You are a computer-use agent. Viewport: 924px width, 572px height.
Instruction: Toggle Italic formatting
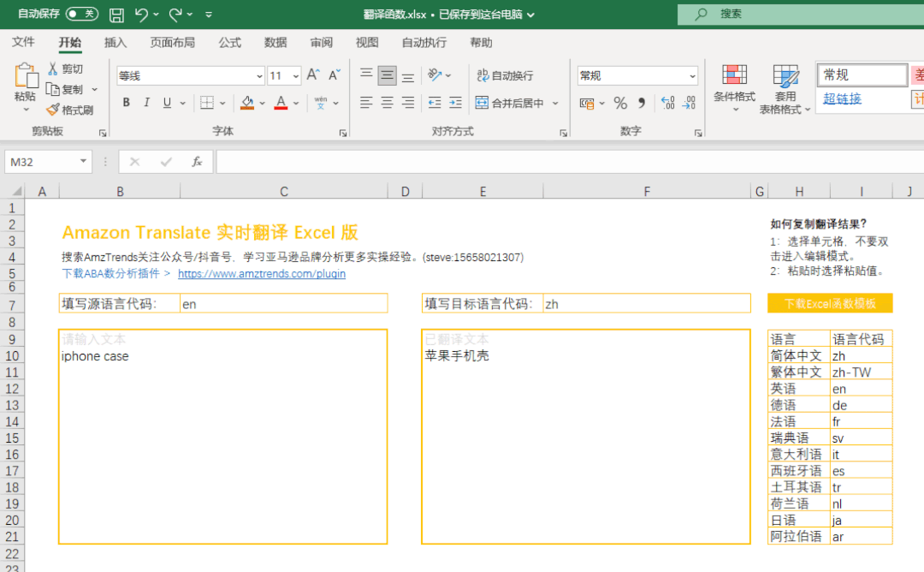tap(147, 103)
